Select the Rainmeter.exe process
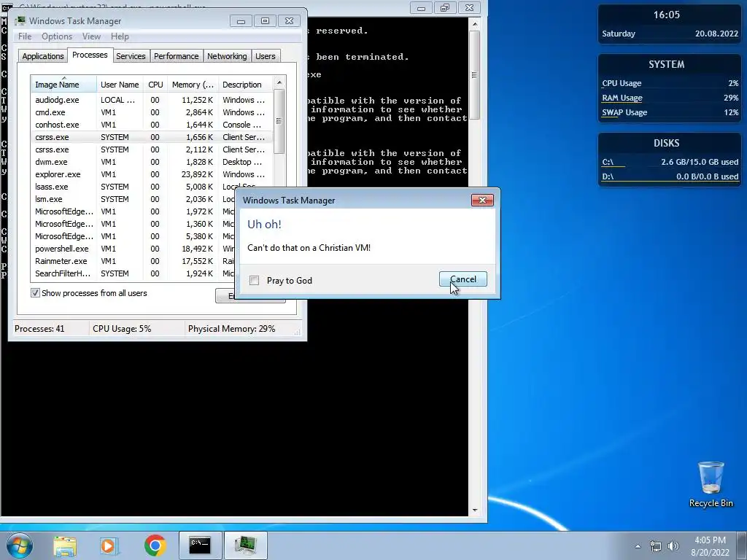 133,261
